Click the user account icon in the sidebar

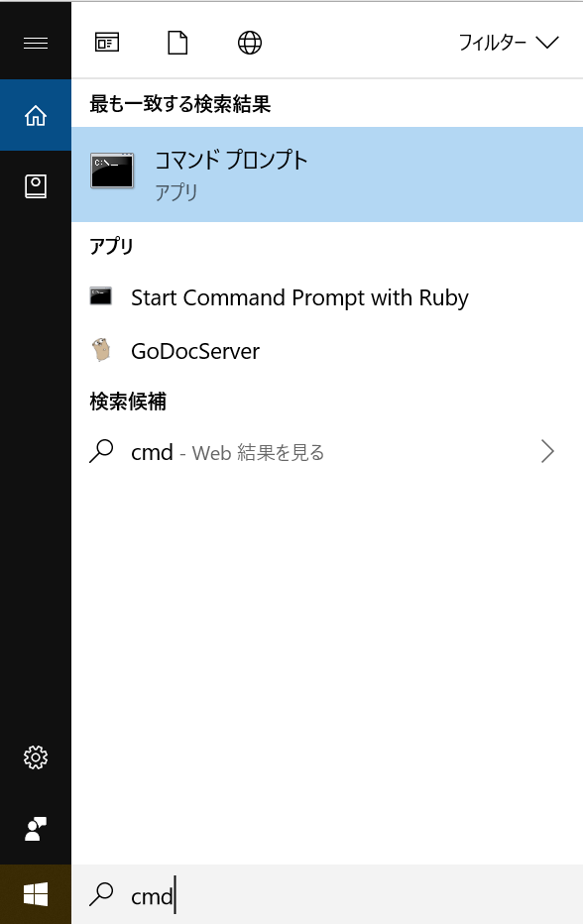point(36,828)
